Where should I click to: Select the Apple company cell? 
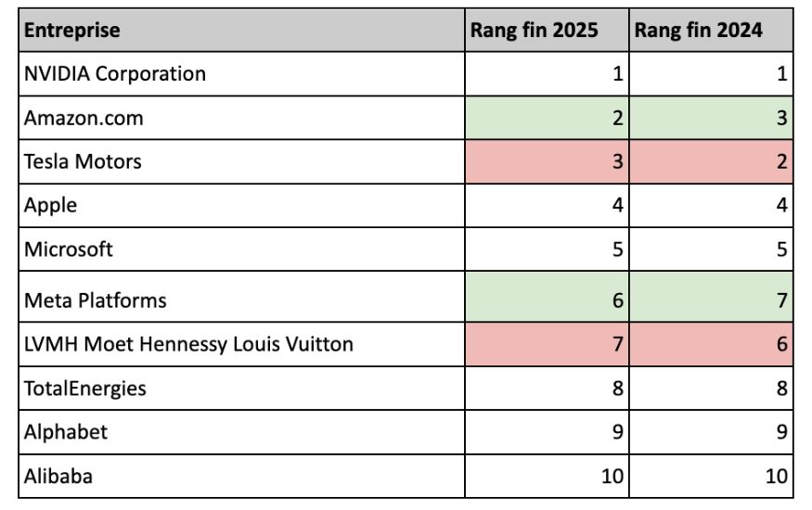click(241, 205)
